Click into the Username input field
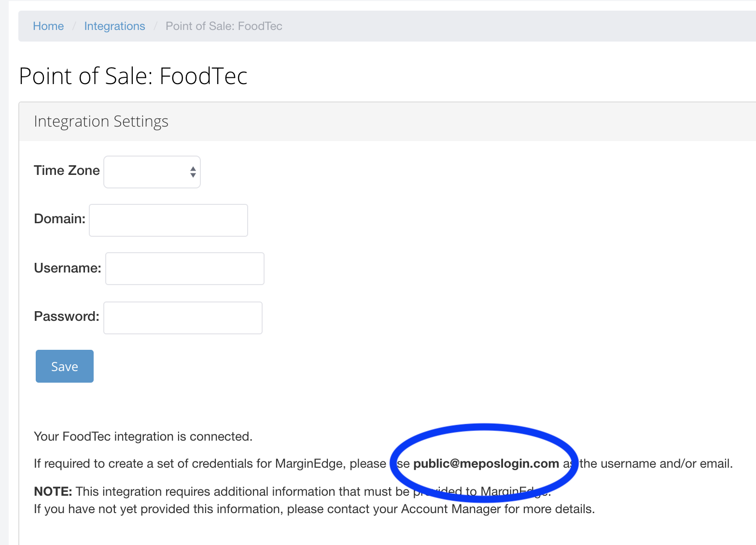Image resolution: width=756 pixels, height=545 pixels. click(184, 268)
